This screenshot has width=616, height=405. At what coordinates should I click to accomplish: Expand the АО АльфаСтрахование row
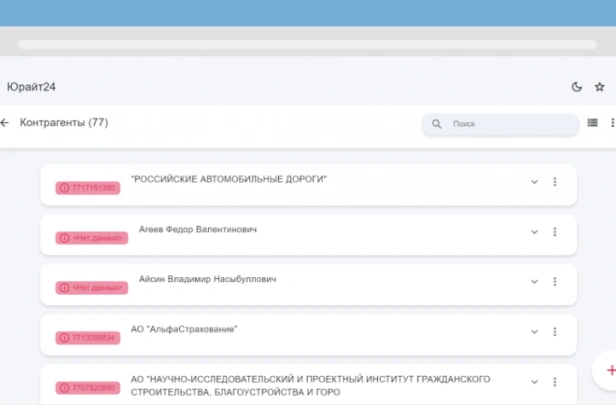[534, 332]
